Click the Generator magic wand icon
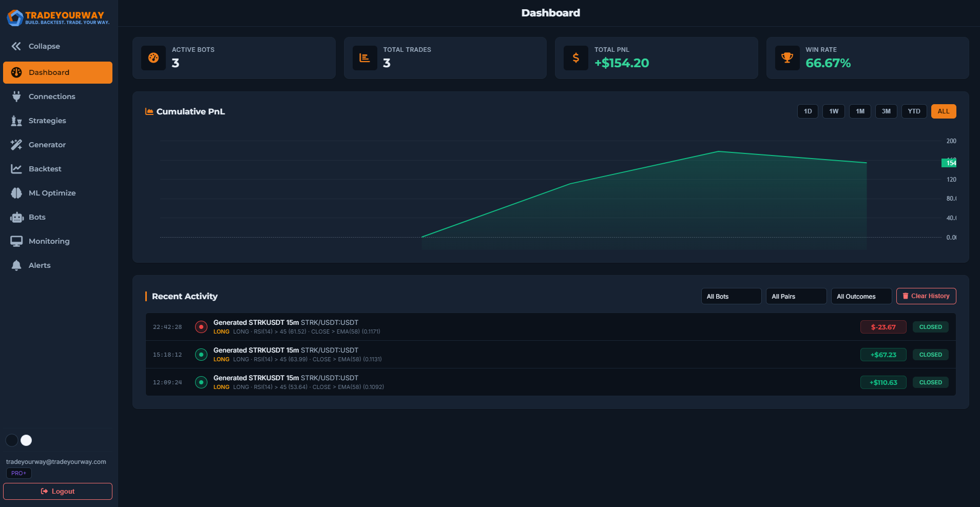Viewport: 980px width, 507px height. (x=16, y=145)
